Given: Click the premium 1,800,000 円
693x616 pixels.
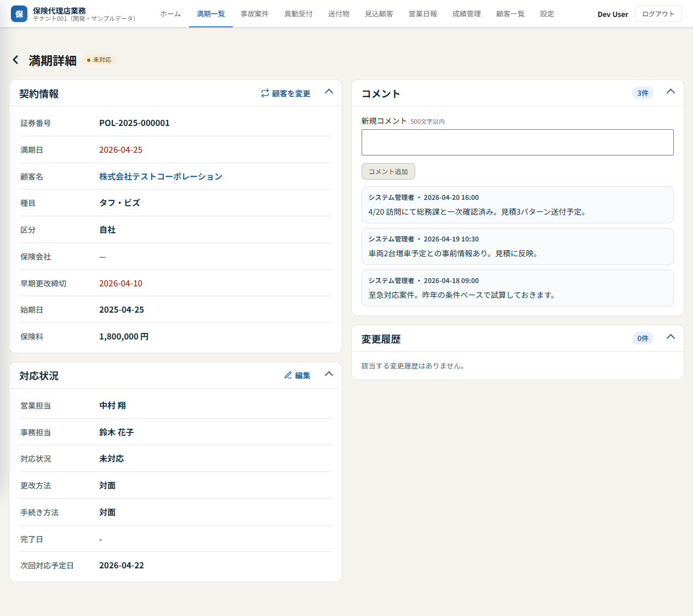Looking at the screenshot, I should point(124,337).
